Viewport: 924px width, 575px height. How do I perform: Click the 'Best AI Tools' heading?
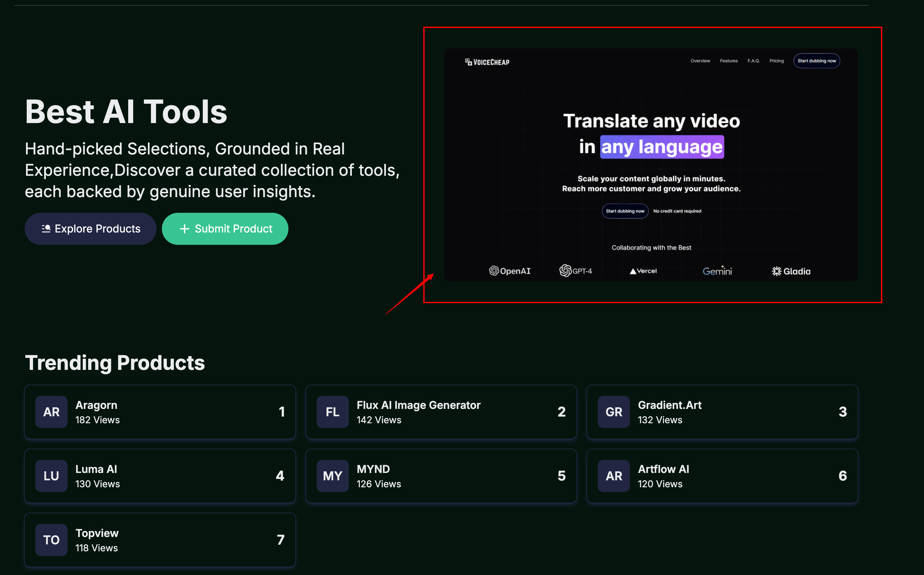click(126, 111)
